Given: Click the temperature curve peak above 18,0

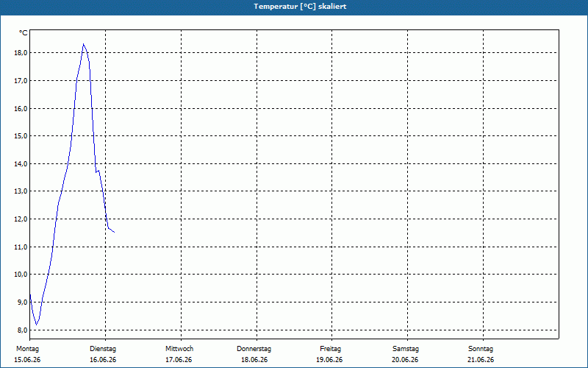Looking at the screenshot, I should point(83,44).
